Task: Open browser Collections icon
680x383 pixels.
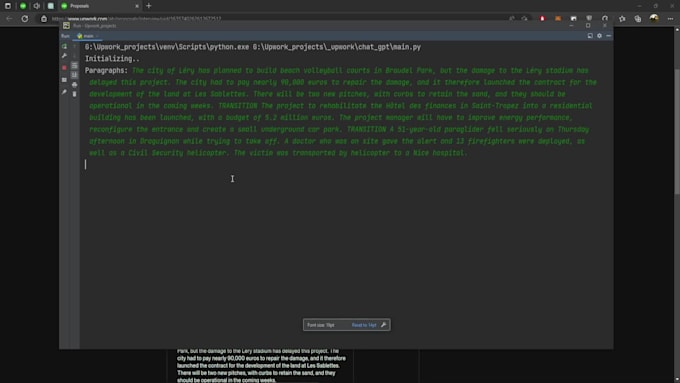Action: [x=638, y=19]
